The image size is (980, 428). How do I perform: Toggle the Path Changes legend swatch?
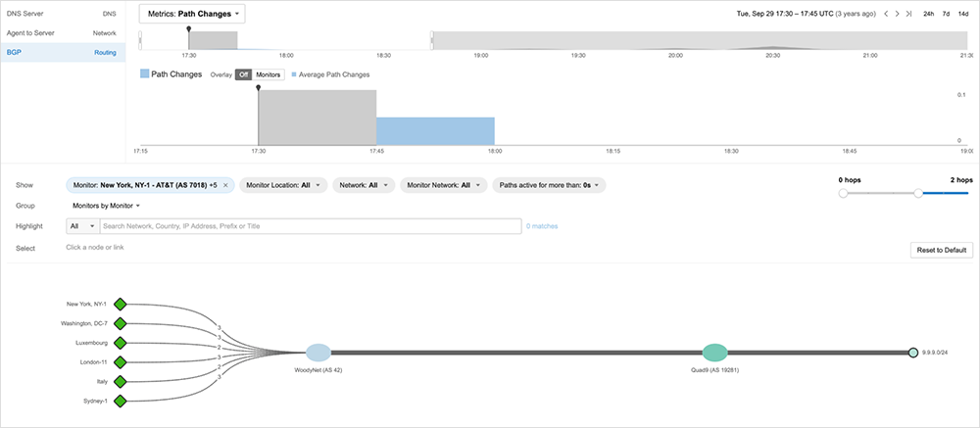pos(146,74)
